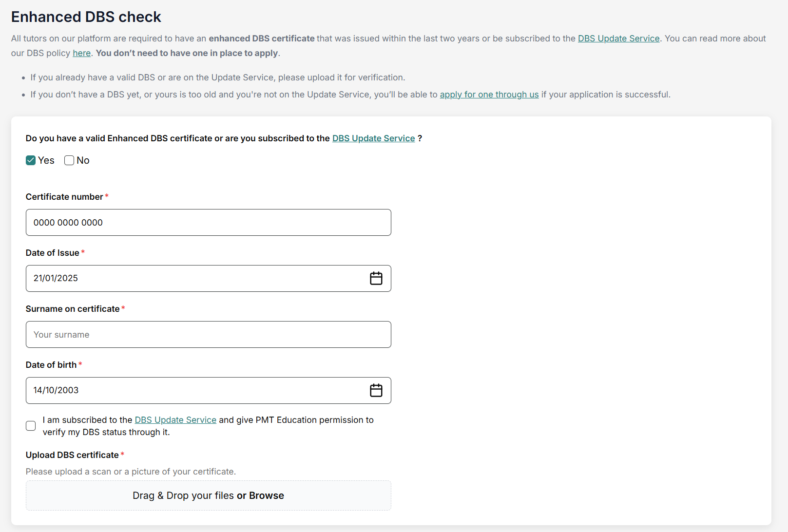The width and height of the screenshot is (788, 532).
Task: Click the Surname on certificate text box
Action: pos(208,335)
